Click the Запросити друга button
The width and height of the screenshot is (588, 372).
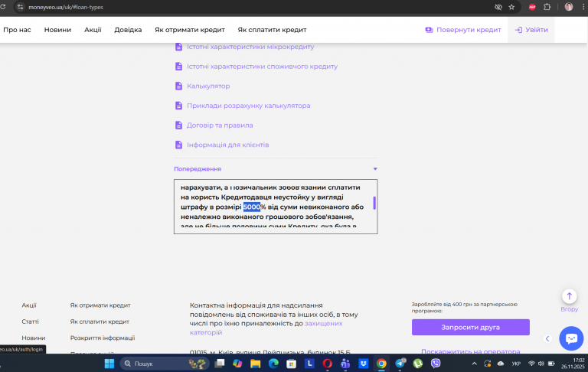point(471,328)
